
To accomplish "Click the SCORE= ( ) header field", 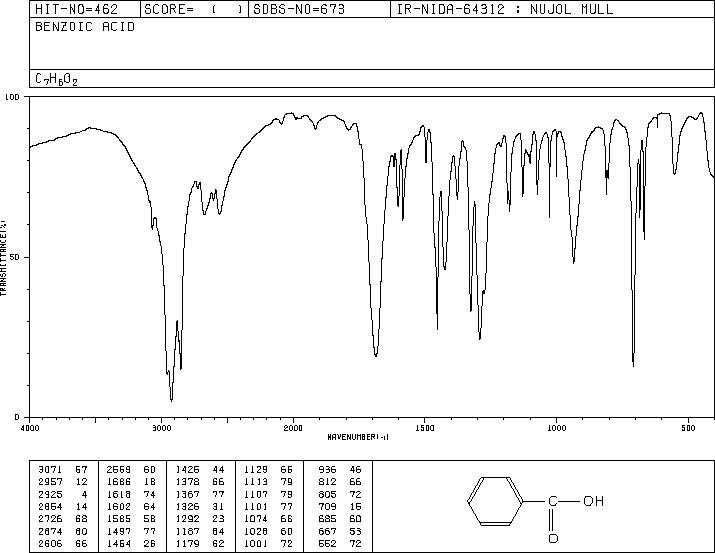I will tap(193, 9).
